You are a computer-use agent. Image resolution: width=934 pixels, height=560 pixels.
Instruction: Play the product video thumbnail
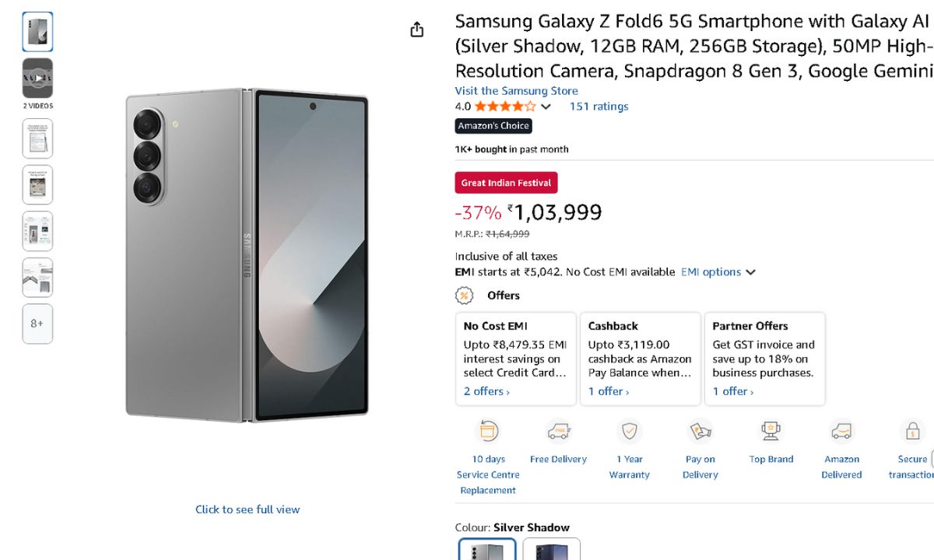tap(37, 78)
